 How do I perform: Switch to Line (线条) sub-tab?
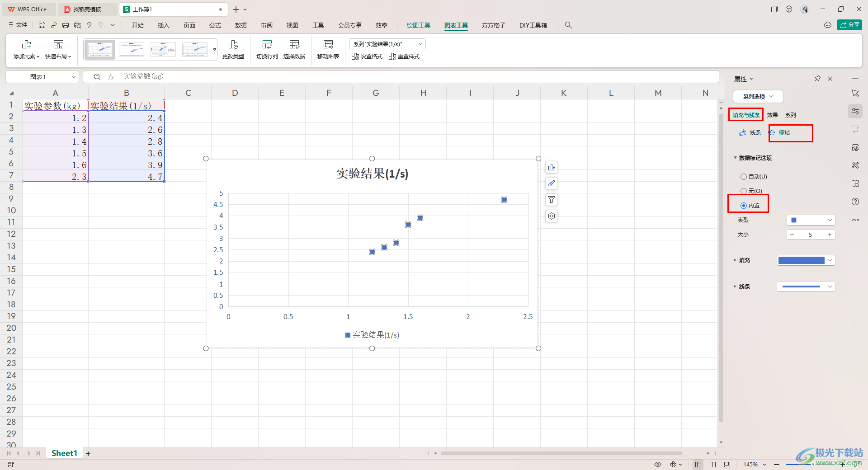(x=750, y=132)
